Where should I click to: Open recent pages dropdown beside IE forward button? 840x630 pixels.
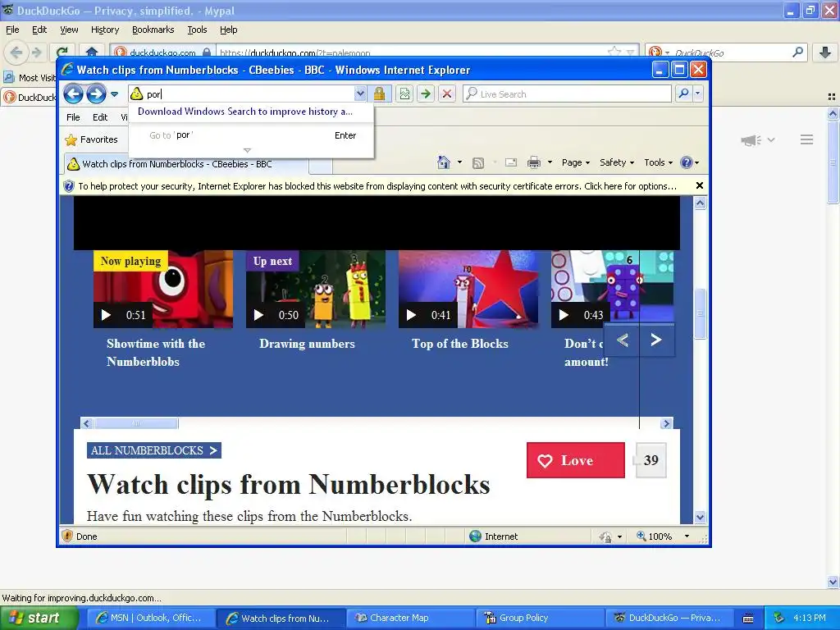pos(114,94)
